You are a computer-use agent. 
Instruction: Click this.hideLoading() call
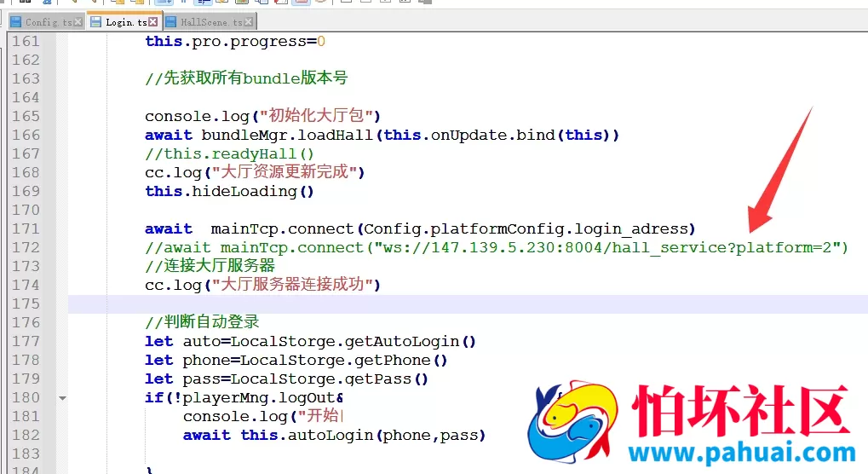pos(229,192)
